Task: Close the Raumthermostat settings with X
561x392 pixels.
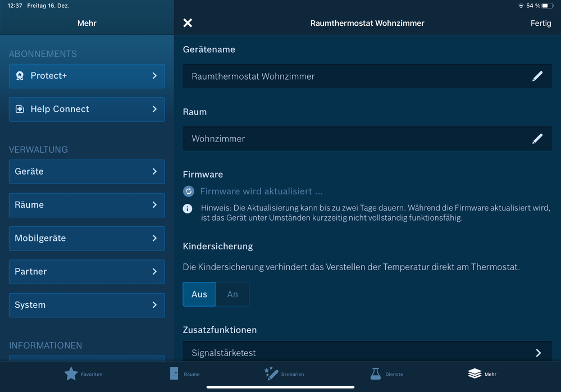Action: (188, 23)
